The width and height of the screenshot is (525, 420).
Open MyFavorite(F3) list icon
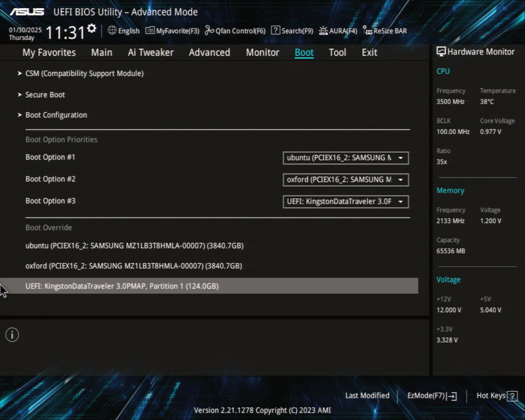tap(150, 30)
